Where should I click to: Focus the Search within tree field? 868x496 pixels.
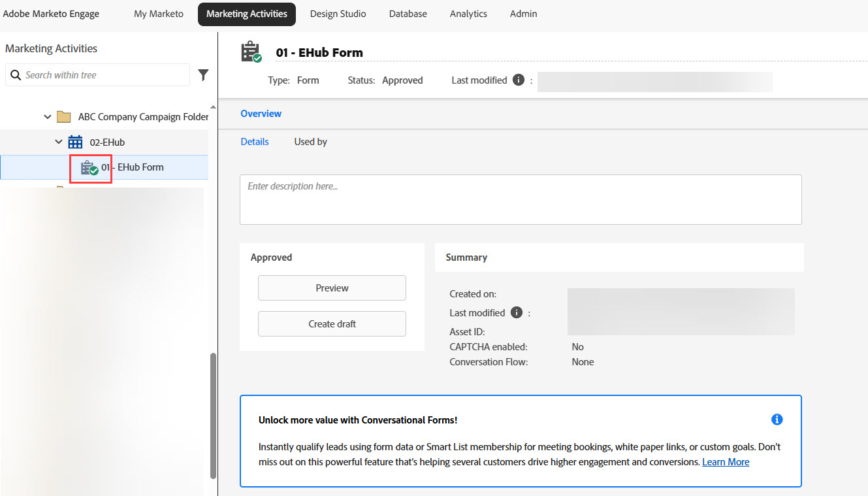point(97,75)
